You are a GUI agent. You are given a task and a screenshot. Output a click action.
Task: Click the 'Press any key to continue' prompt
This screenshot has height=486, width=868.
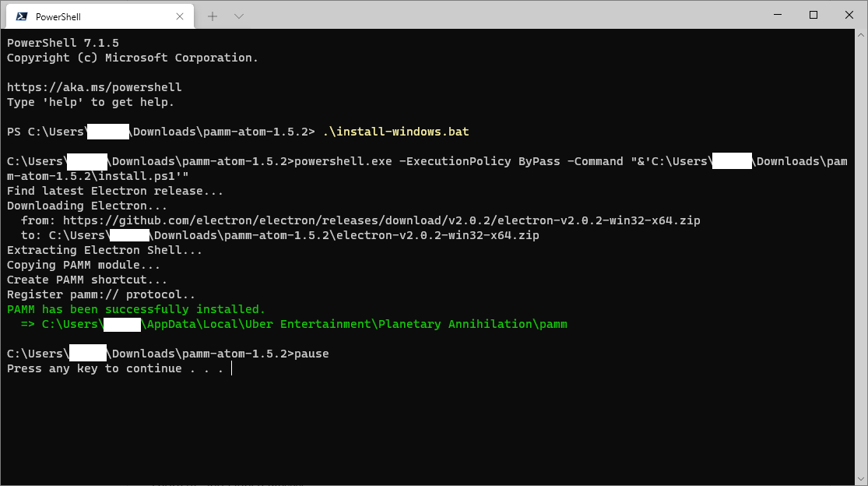[115, 368]
